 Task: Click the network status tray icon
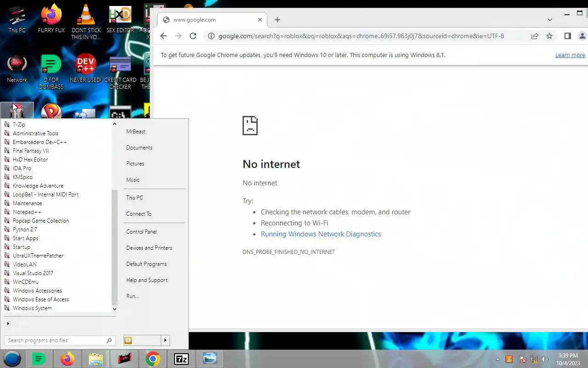click(534, 359)
